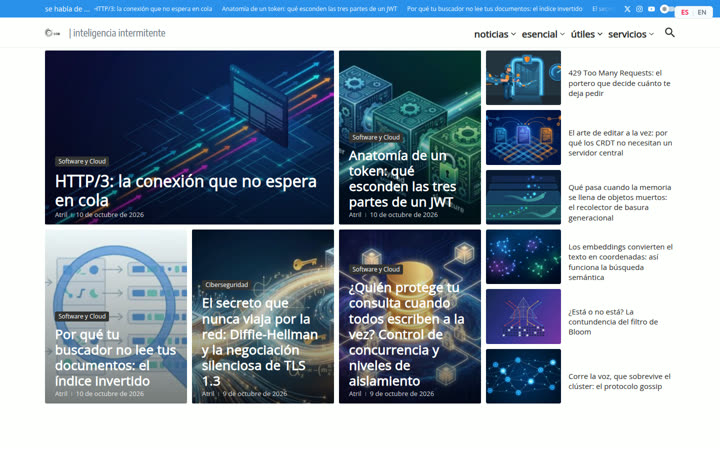Click the Ciberseguridad tag
Screen dimensions: 720x450
[x=226, y=285]
